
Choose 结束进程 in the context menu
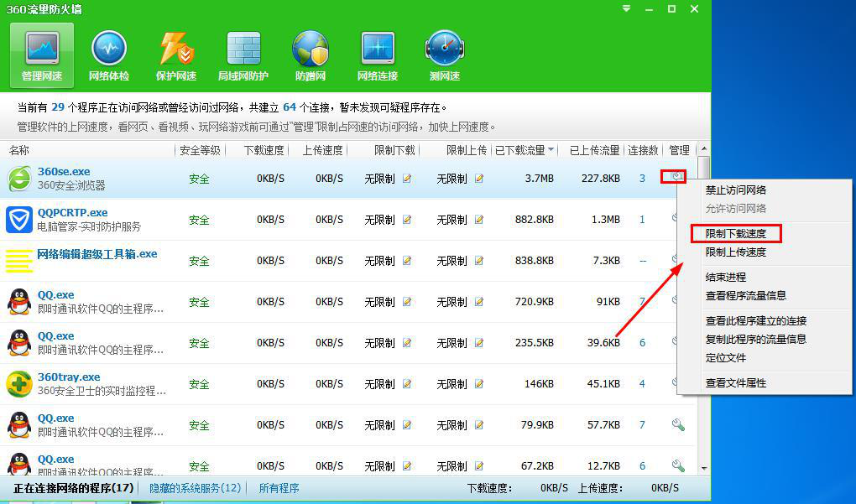(x=726, y=277)
